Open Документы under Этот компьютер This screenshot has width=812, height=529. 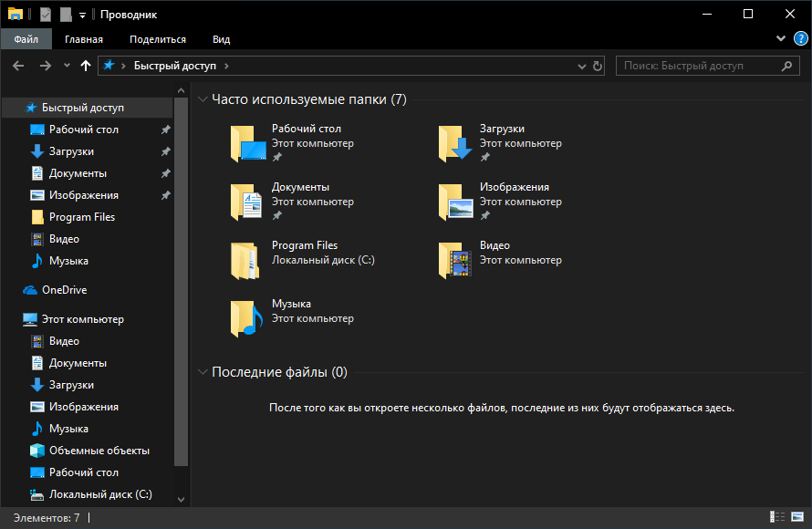coord(78,363)
